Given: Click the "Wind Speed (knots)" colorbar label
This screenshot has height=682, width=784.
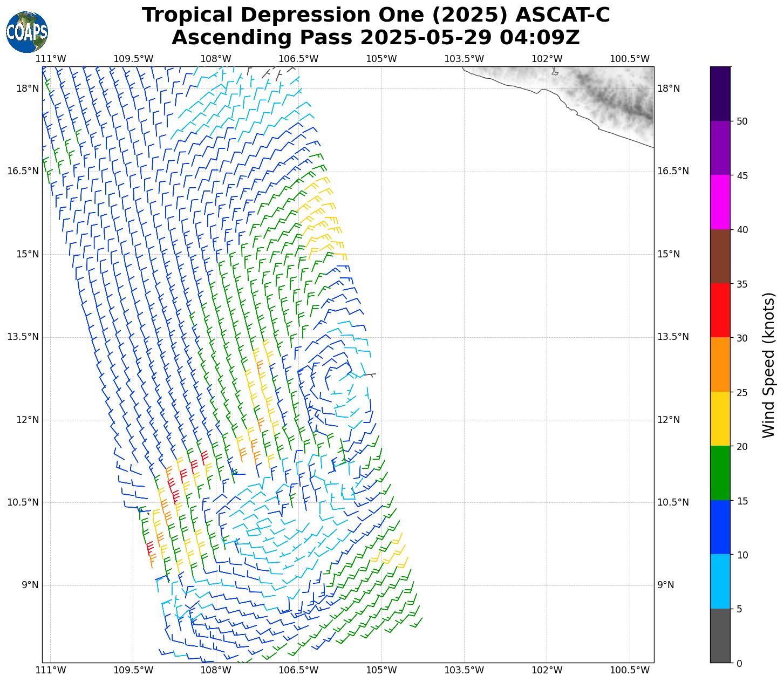Looking at the screenshot, I should (x=768, y=365).
